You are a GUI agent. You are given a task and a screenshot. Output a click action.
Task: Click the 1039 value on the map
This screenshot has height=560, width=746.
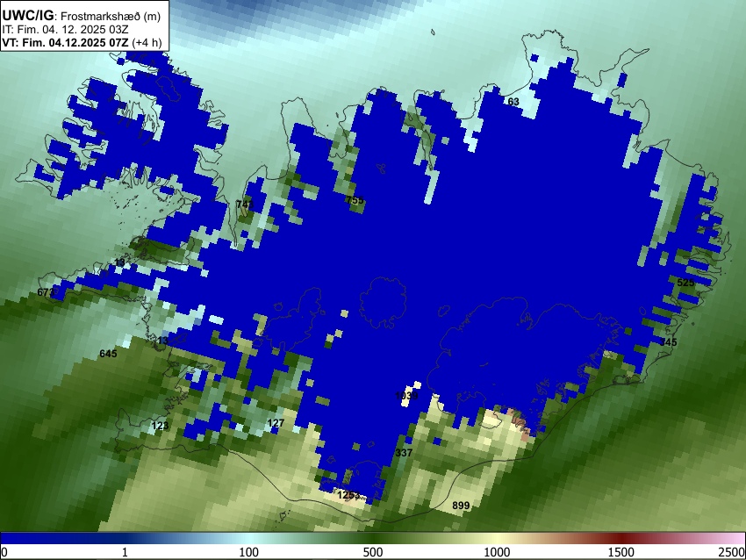click(x=406, y=396)
